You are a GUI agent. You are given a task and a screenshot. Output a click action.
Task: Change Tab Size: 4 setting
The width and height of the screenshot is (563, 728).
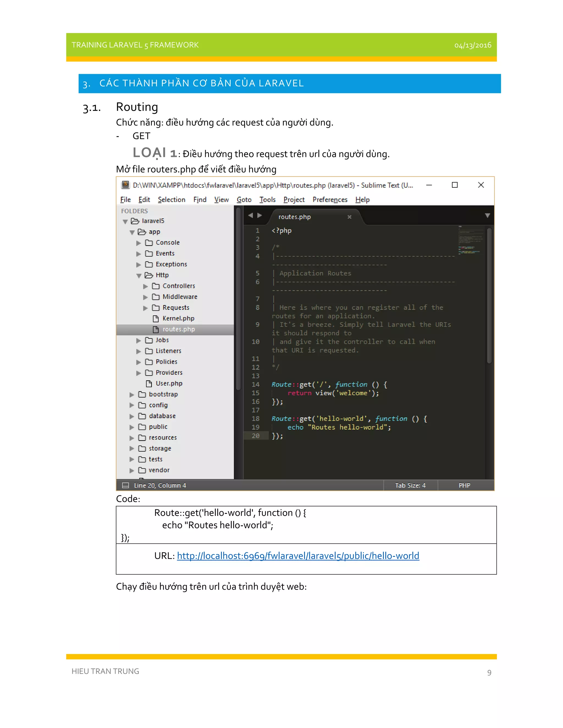coord(410,486)
